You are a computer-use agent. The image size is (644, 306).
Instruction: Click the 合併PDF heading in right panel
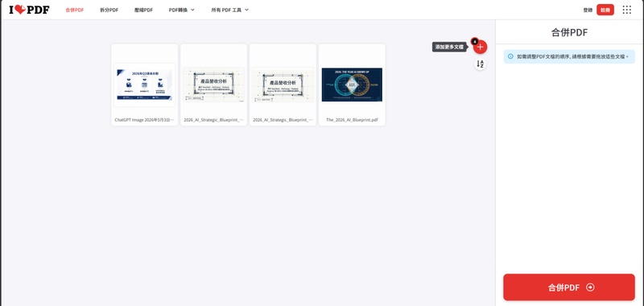[x=569, y=32]
